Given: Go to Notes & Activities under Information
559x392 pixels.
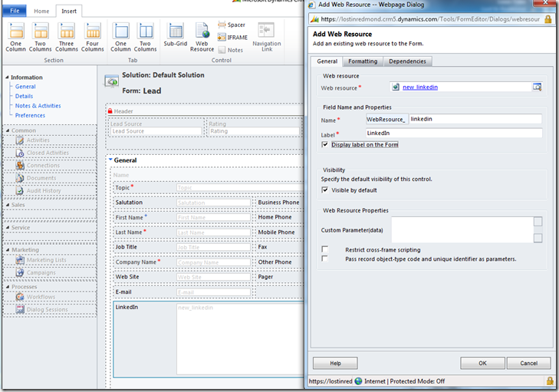Looking at the screenshot, I should tap(38, 106).
